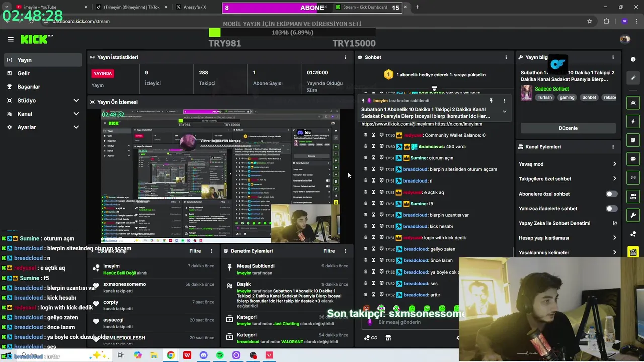This screenshot has height=362, width=644.
Task: Click the Turkish tag chip
Action: pos(544,97)
